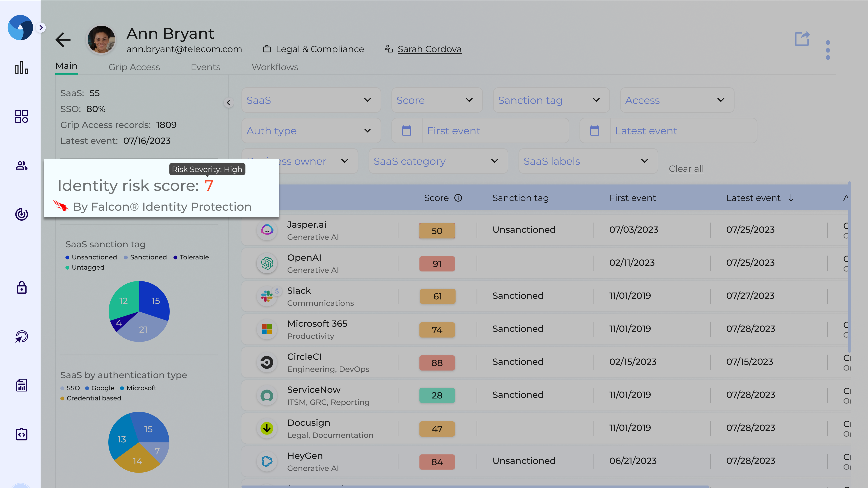Switch to the Grip Access tab
868x488 pixels.
[134, 67]
